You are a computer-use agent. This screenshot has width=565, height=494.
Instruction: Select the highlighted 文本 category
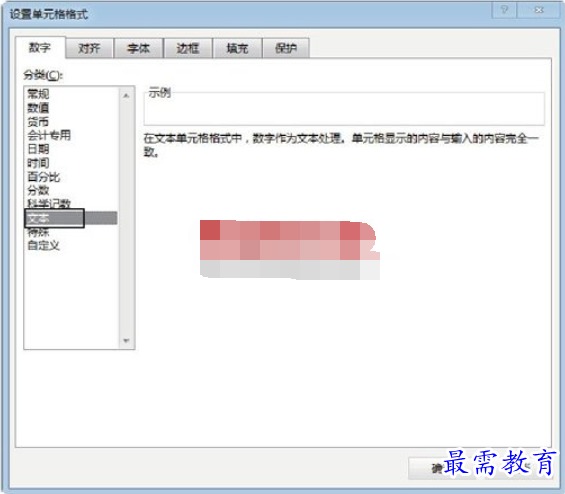(x=71, y=218)
